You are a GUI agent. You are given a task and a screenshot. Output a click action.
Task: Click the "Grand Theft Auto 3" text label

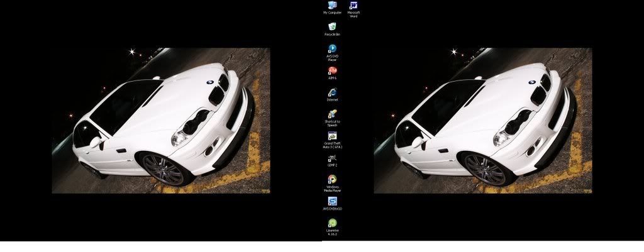coord(332,145)
